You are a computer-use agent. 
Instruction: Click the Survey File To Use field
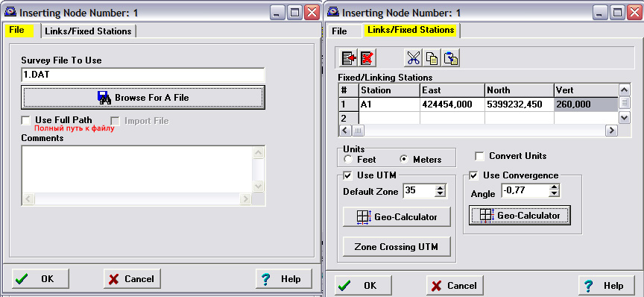143,75
